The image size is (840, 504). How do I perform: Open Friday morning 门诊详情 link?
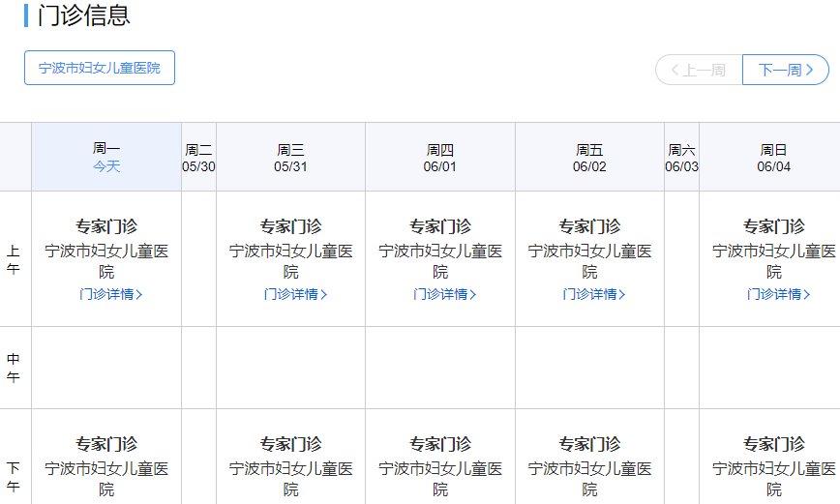593,294
